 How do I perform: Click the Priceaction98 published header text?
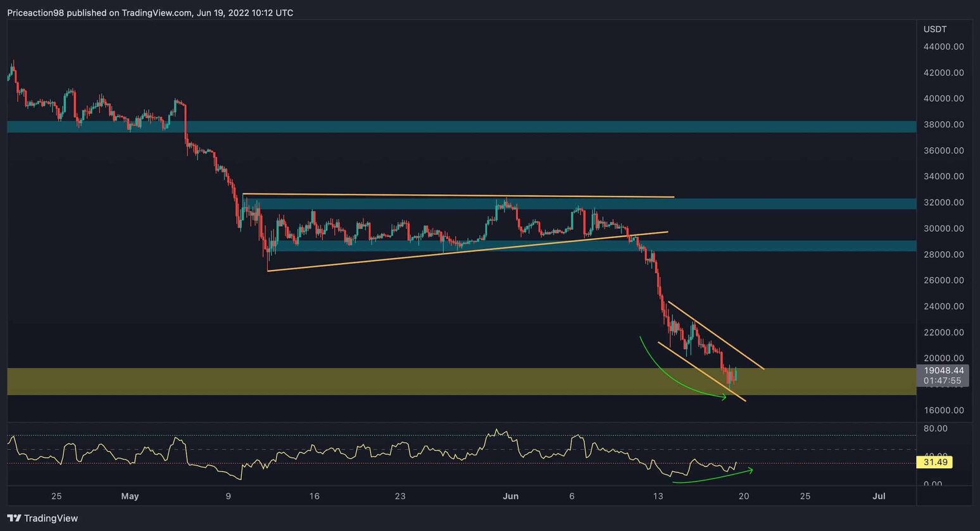click(150, 13)
